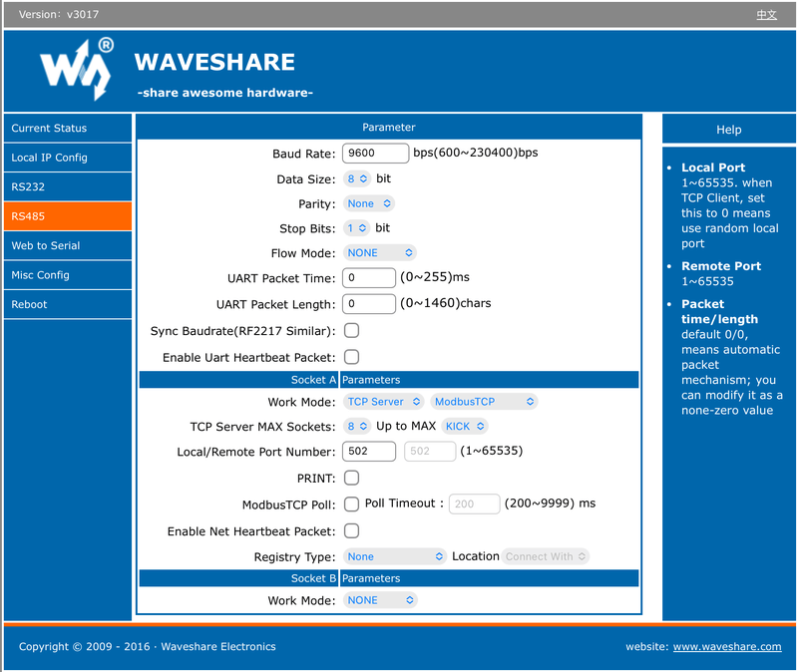The height and width of the screenshot is (672, 798).
Task: Open the Parity dropdown
Action: click(x=369, y=203)
